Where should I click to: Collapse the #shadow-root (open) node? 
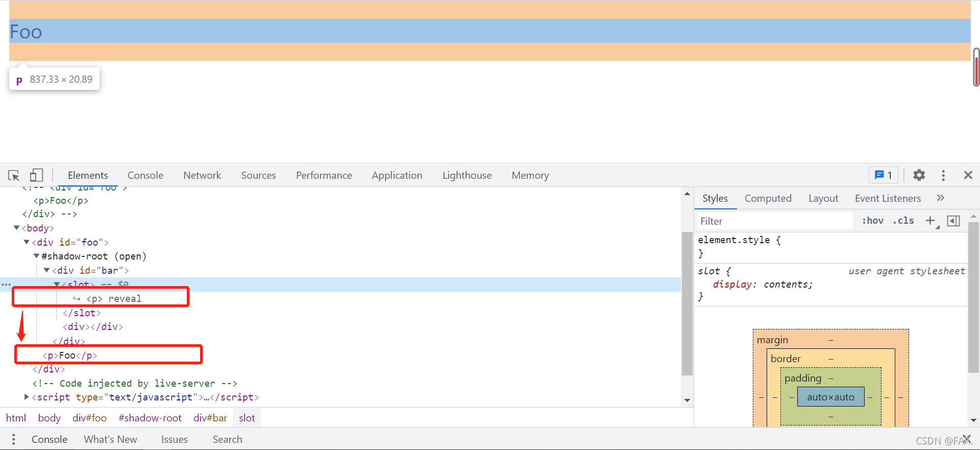click(x=36, y=256)
